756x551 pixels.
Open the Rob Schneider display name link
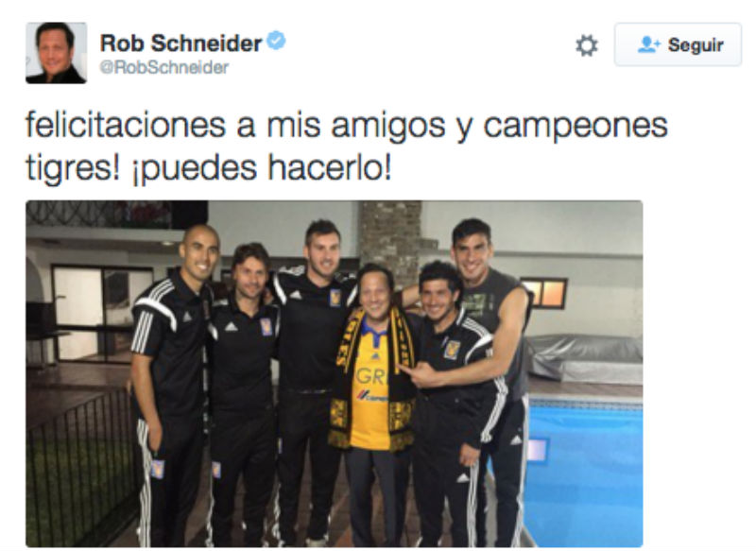pos(180,43)
